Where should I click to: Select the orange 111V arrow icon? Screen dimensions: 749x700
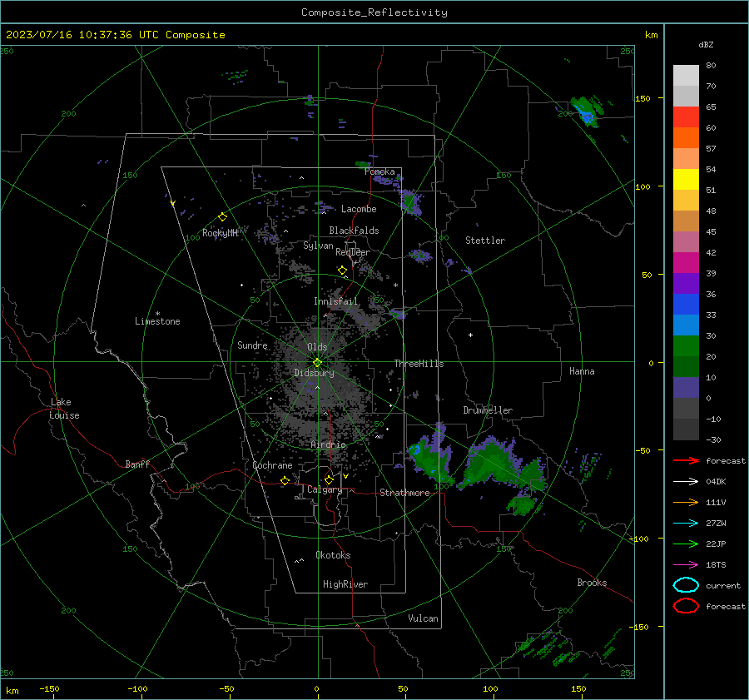tap(686, 502)
